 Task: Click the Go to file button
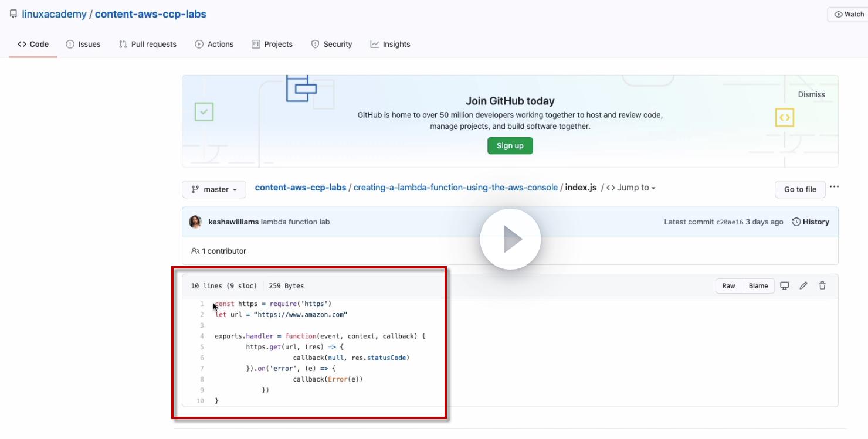click(x=800, y=189)
